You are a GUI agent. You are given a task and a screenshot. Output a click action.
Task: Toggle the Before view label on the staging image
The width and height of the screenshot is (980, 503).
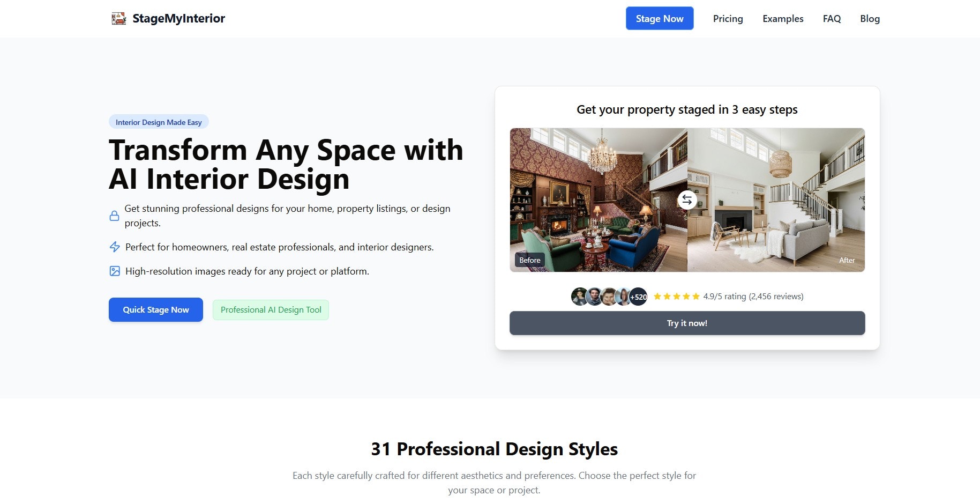tap(529, 260)
